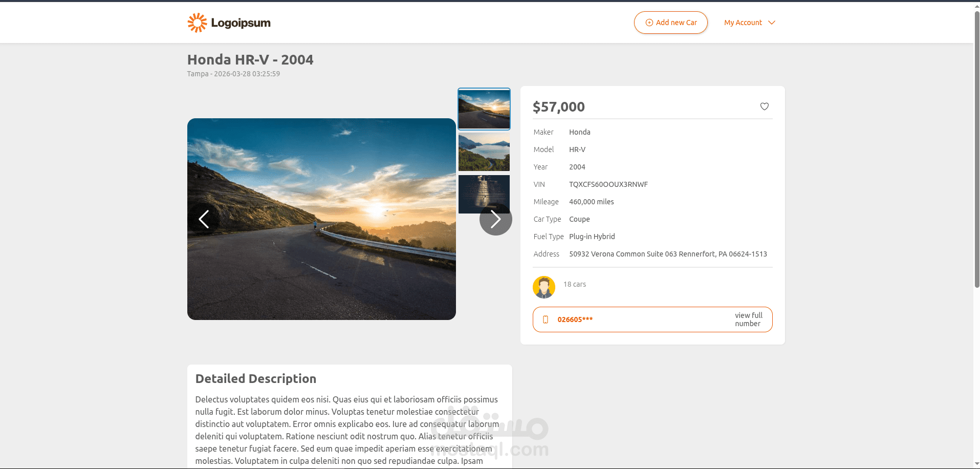Click the Logoipsum sunburst logo icon
The height and width of the screenshot is (469, 980).
pos(197,23)
